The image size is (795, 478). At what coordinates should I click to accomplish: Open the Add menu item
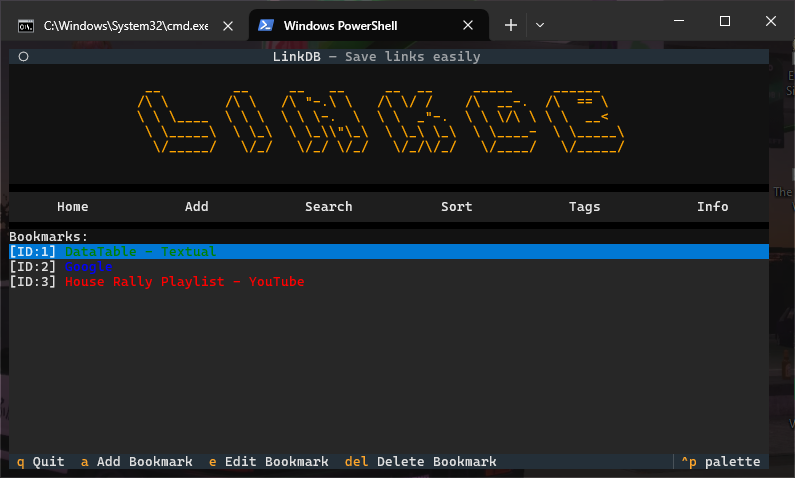point(197,206)
